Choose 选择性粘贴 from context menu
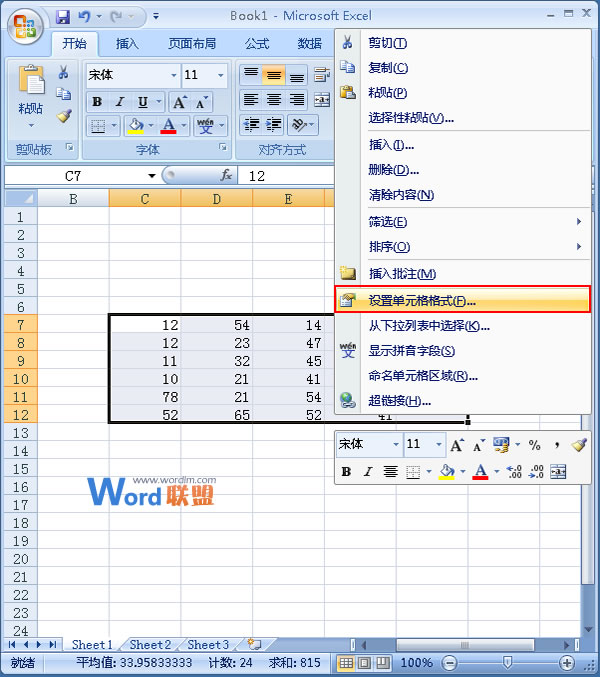Viewport: 600px width, 677px height. [462, 117]
